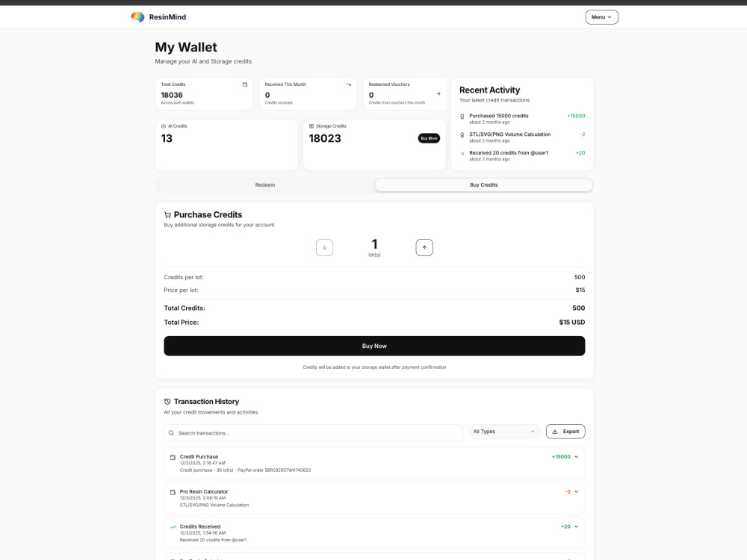Click the +20 amount in Credits Received row
Viewport: 747px width, 560px height.
565,526
